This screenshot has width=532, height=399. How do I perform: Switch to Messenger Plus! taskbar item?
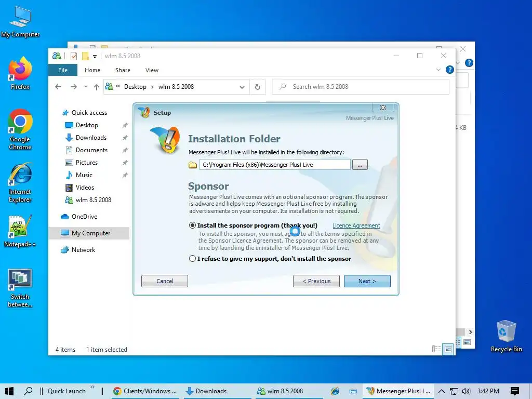(x=398, y=391)
